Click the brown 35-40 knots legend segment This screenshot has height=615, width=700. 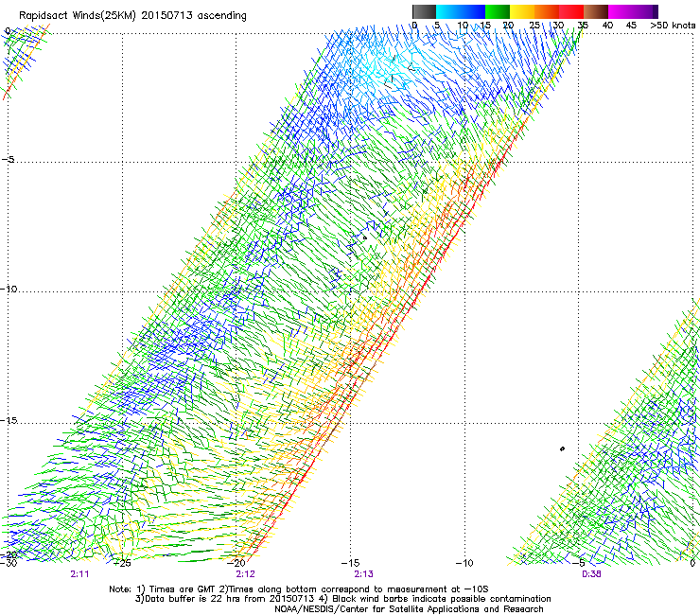coord(596,11)
